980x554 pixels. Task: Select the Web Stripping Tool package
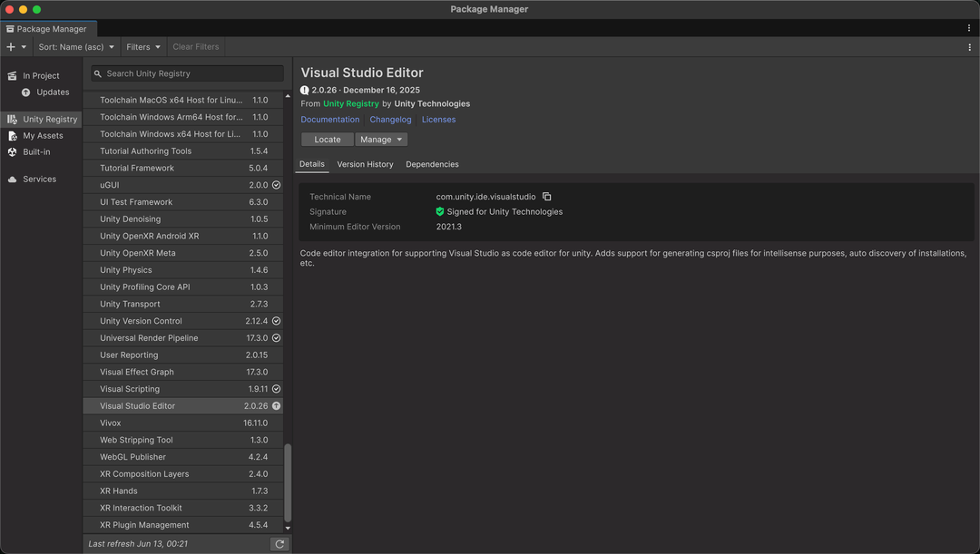(183, 440)
